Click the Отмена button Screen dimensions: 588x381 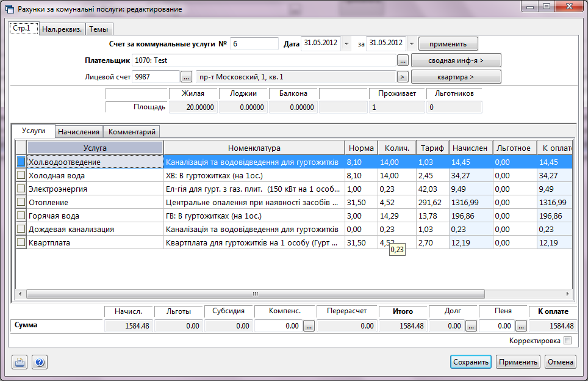tap(561, 362)
